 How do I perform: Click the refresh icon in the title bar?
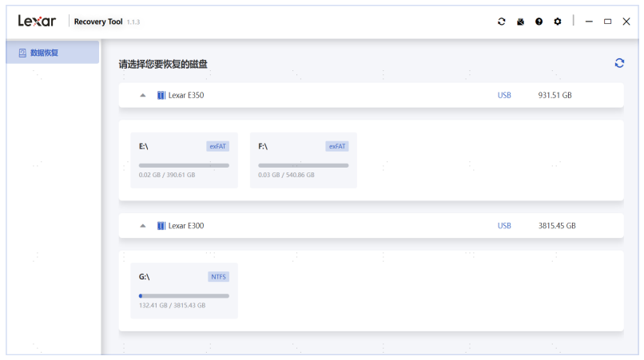(x=501, y=22)
